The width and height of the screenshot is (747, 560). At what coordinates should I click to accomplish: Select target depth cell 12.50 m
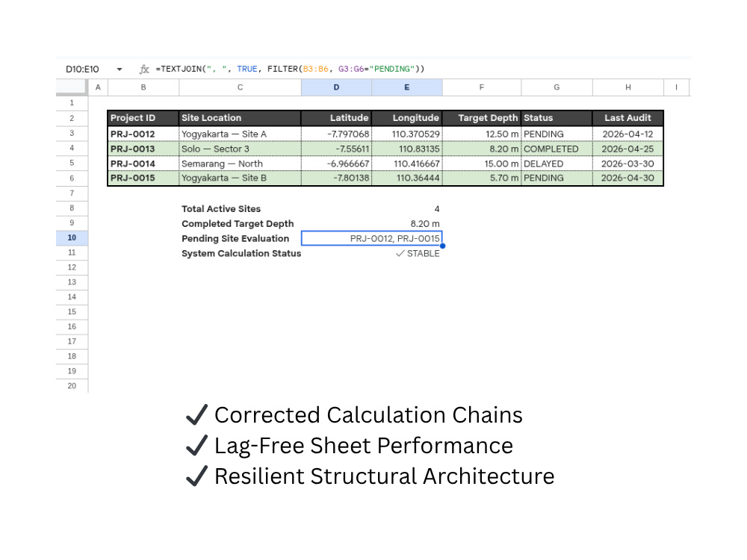pos(482,134)
